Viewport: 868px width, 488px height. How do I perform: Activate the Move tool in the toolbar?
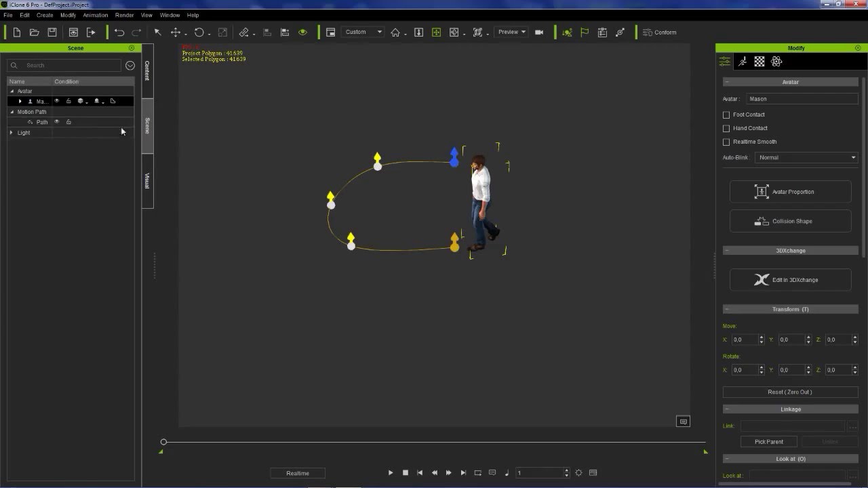(x=176, y=32)
